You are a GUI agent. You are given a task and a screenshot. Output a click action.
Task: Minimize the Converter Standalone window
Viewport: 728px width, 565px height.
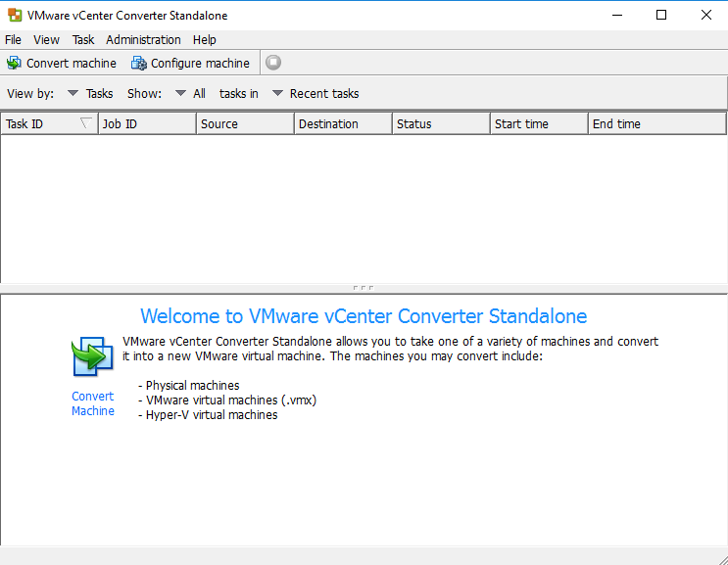(x=617, y=15)
